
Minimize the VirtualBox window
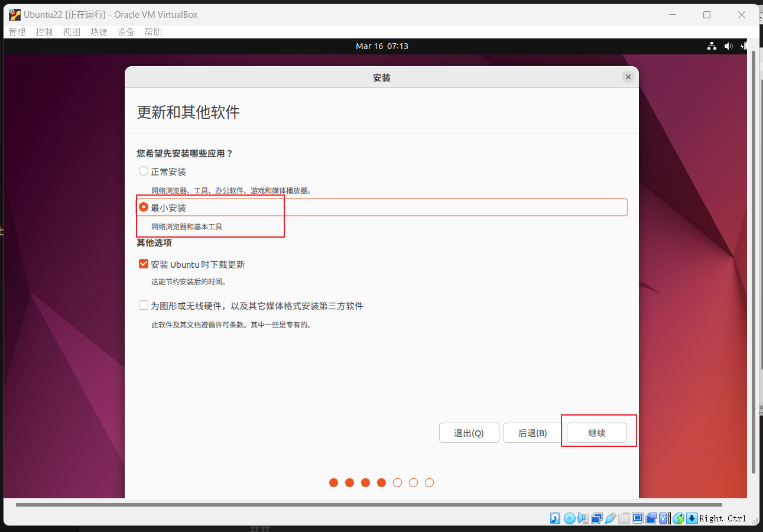tap(673, 15)
